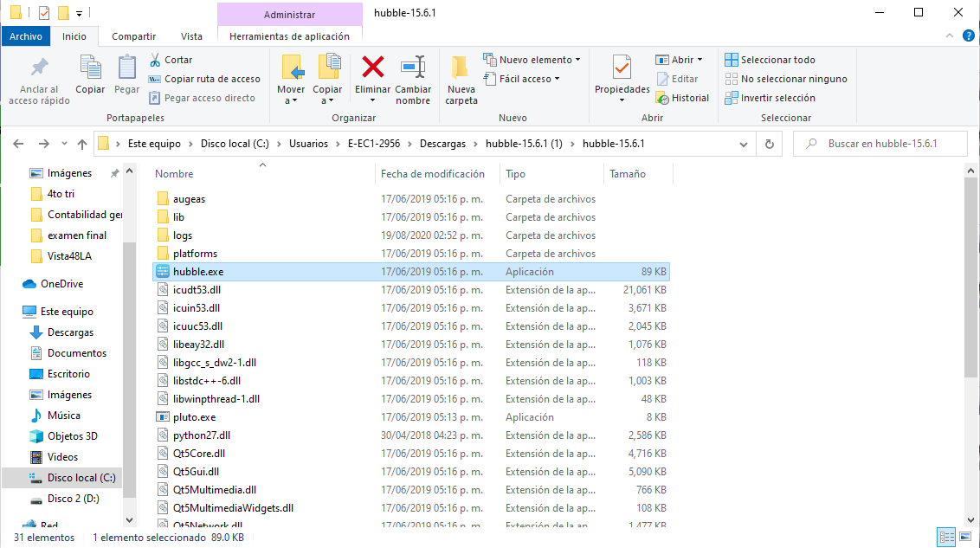Expand address bar history dropdown arrow
Image resolution: width=980 pixels, height=548 pixels.
coord(743,145)
